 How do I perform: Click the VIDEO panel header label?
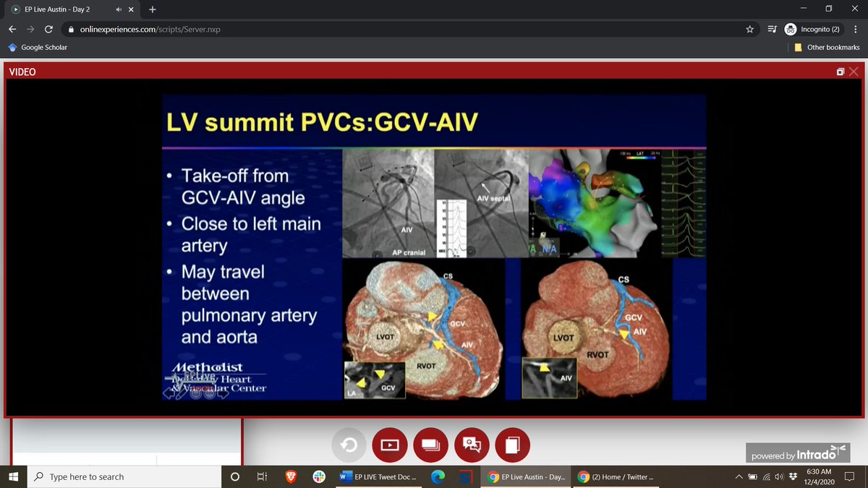22,72
